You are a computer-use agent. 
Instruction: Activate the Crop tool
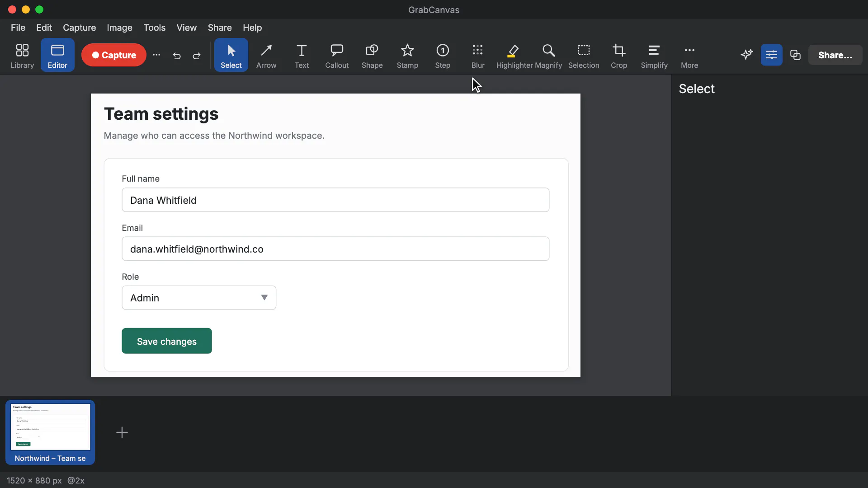click(x=619, y=55)
